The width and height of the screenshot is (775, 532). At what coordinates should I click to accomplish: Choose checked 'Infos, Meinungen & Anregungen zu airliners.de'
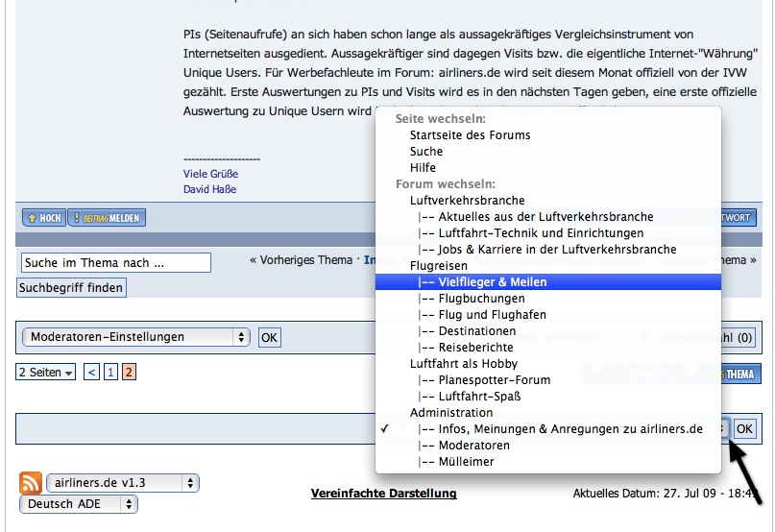pyautogui.click(x=548, y=428)
